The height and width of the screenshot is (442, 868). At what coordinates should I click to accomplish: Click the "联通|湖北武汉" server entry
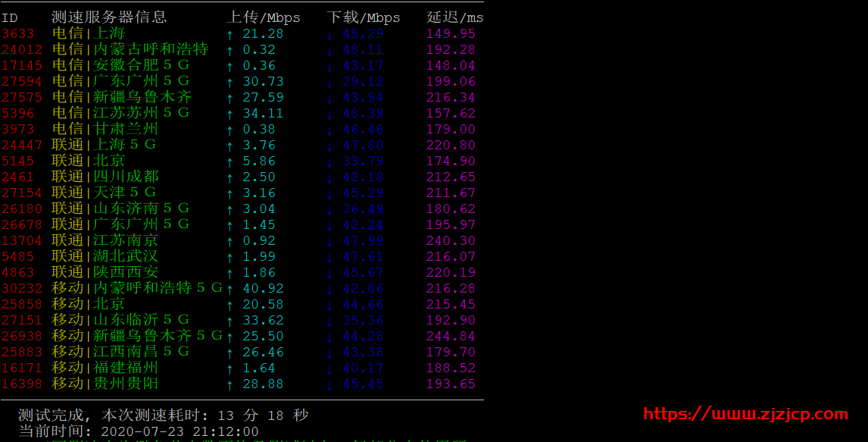tap(105, 256)
